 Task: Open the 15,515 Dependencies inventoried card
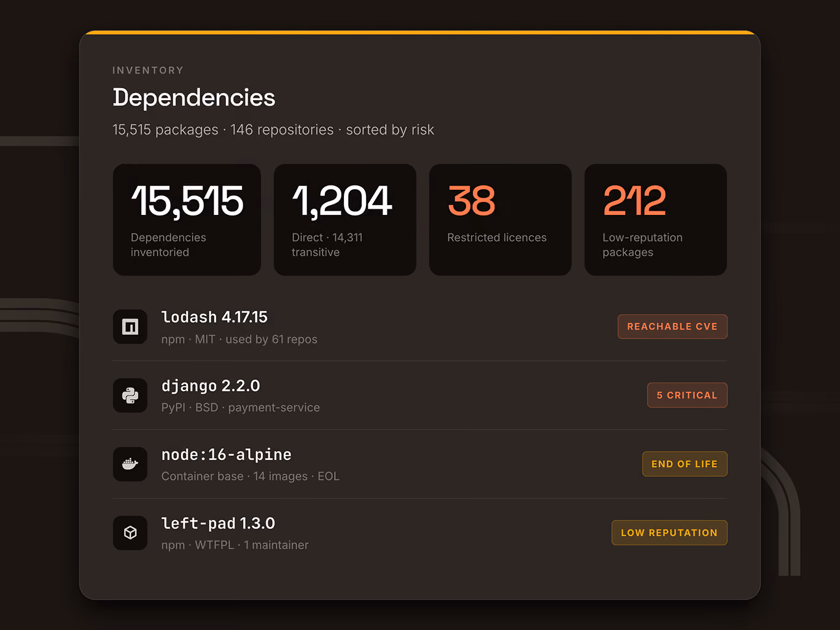(x=187, y=220)
